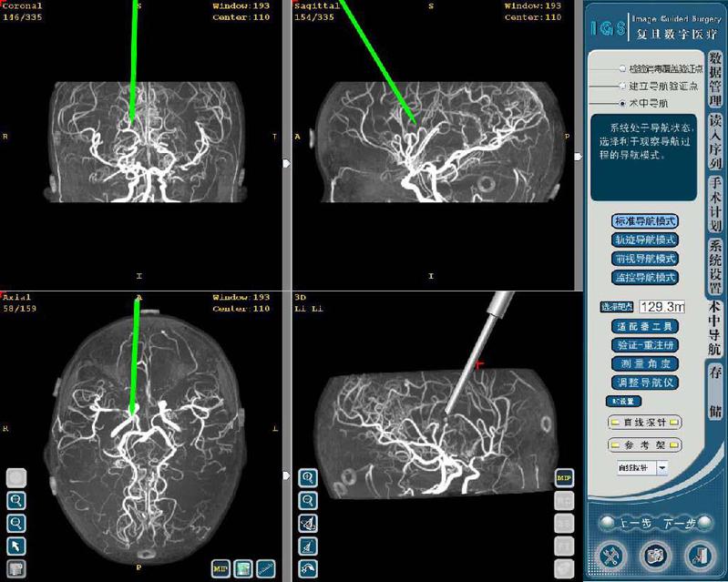Choose 轨迹导航模式 navigation mode

point(645,240)
